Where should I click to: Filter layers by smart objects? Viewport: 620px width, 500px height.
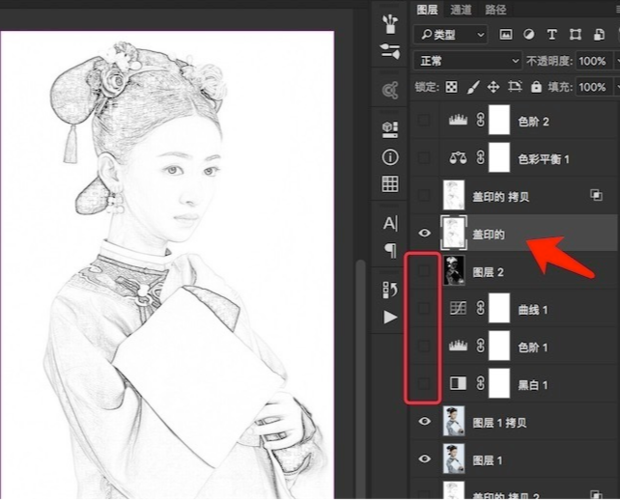click(599, 34)
